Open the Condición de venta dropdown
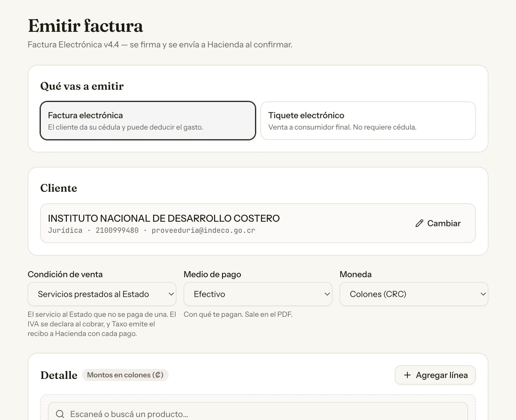Image resolution: width=516 pixels, height=420 pixels. 102,294
